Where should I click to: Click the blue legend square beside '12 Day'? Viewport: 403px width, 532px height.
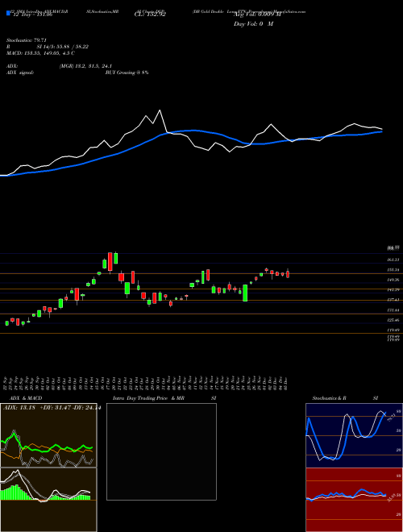(x=8, y=14)
